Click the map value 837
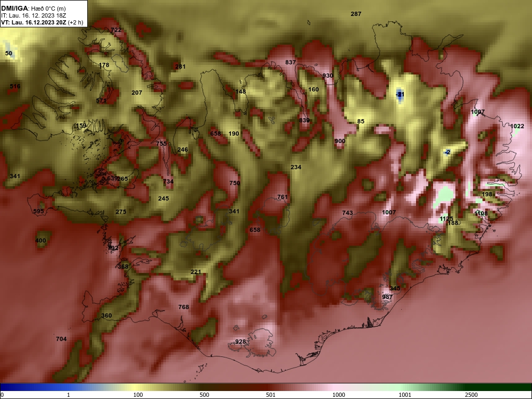 click(290, 62)
